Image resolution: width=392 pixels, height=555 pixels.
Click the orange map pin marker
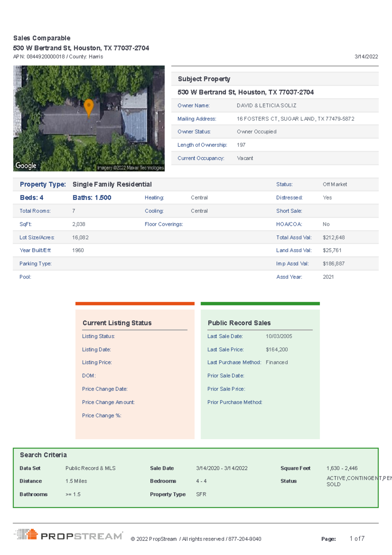(89, 108)
